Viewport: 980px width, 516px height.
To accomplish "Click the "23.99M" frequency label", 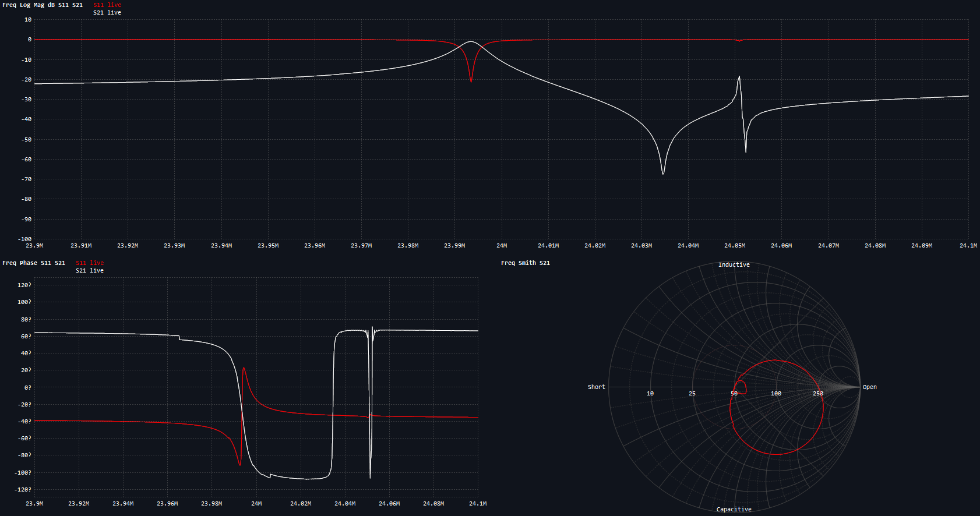I will tap(454, 245).
